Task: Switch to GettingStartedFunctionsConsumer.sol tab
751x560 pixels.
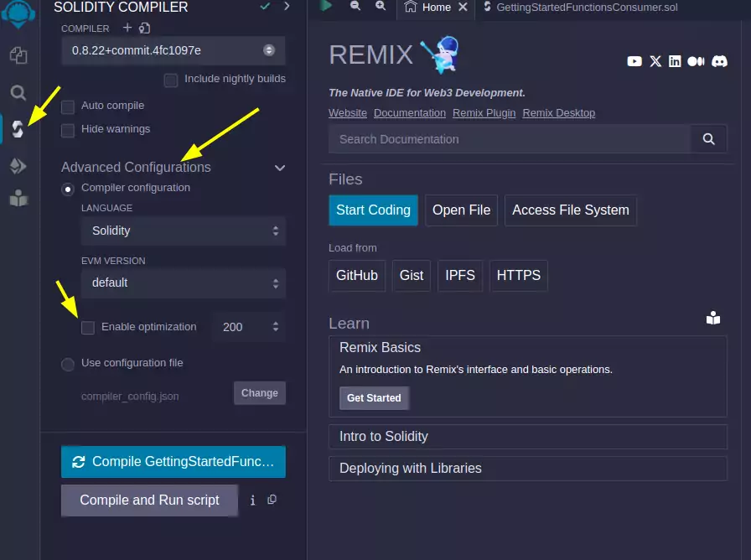Action: tap(581, 8)
